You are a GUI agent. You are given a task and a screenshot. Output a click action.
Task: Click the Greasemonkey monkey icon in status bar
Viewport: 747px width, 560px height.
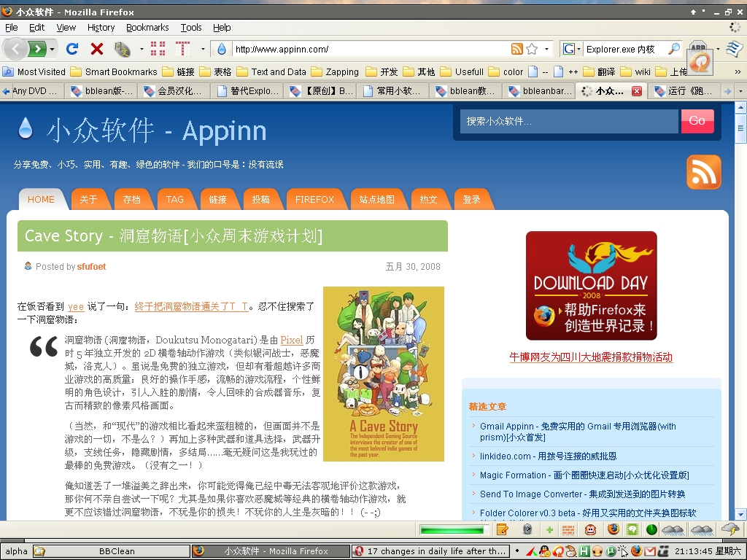(591, 529)
